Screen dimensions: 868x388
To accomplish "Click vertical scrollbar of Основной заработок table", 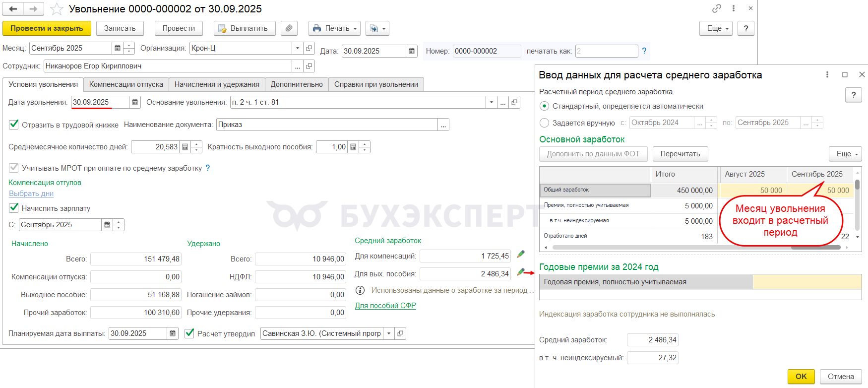I will pos(858,205).
